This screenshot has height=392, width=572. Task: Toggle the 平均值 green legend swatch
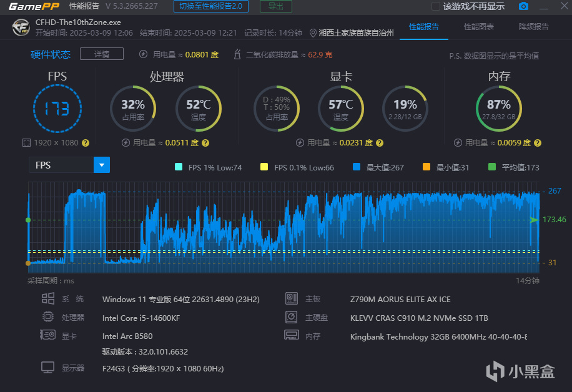491,167
